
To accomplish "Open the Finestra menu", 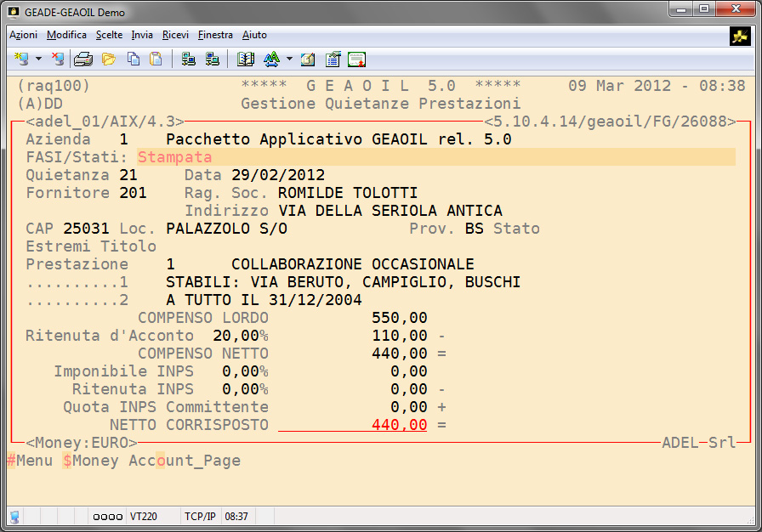I will click(215, 35).
